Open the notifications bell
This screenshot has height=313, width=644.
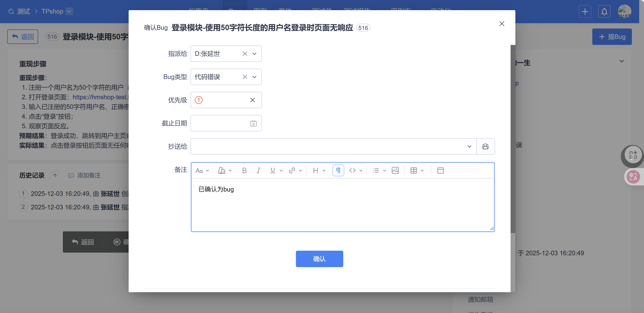604,12
